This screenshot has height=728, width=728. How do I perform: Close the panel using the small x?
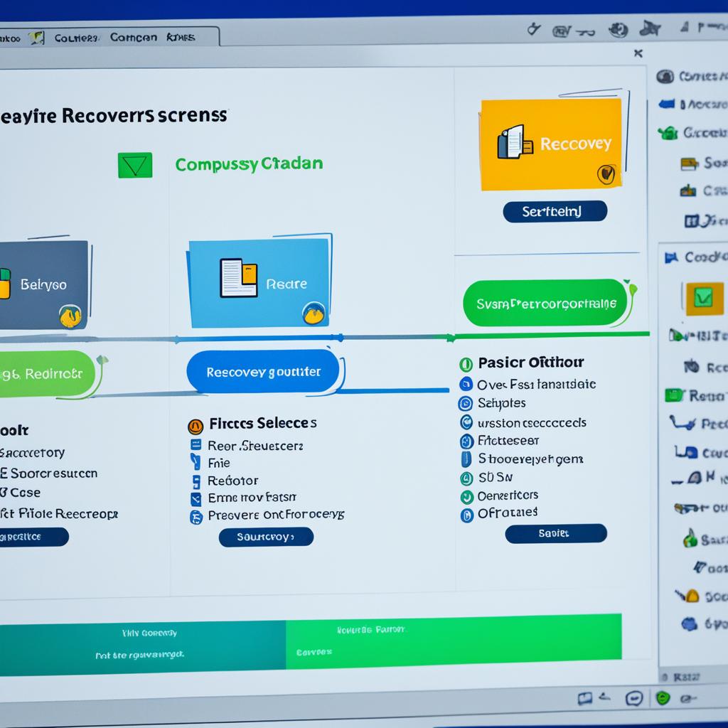[638, 53]
